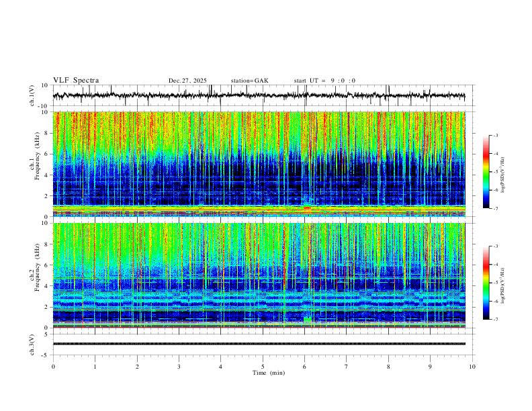Click time axis tick label "3"

coord(179,367)
